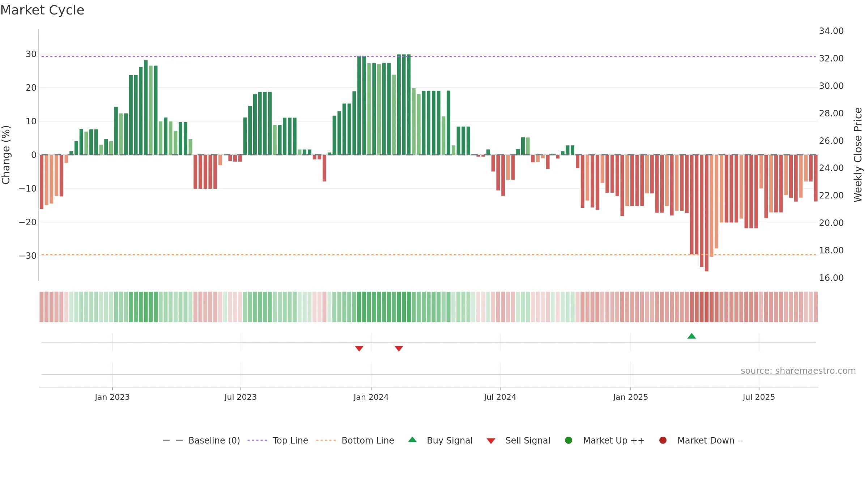Click the Change (%) axis title
Image resolution: width=868 pixels, height=488 pixels.
(6, 155)
